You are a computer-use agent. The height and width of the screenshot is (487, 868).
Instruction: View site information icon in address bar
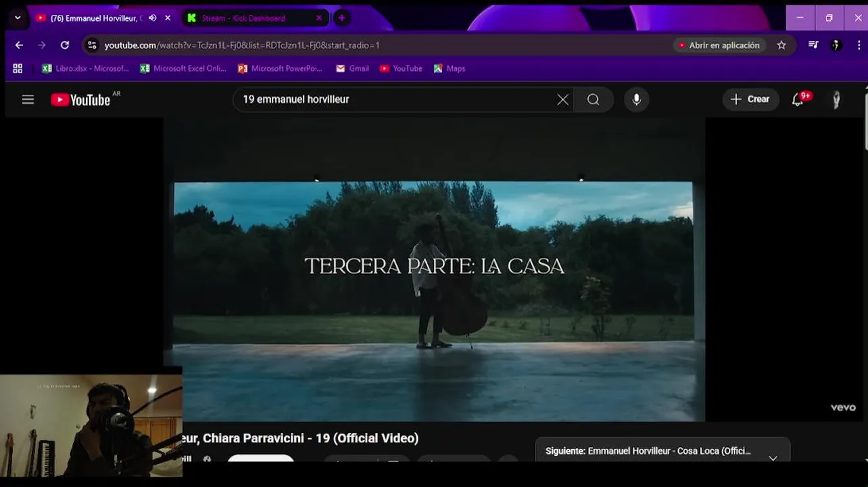point(93,45)
